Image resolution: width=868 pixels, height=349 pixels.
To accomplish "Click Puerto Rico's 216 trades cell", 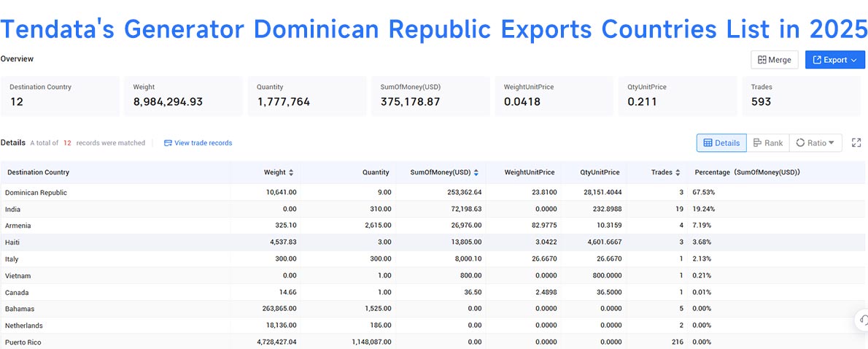I will 678,342.
